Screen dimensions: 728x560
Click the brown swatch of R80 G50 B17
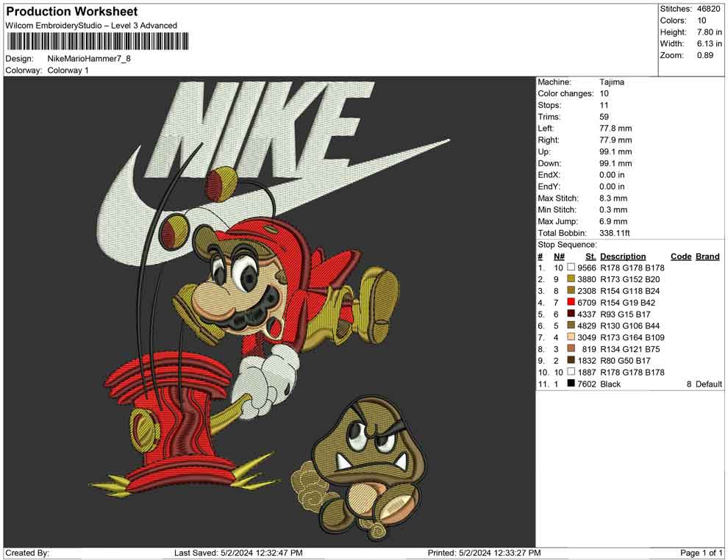pos(571,360)
